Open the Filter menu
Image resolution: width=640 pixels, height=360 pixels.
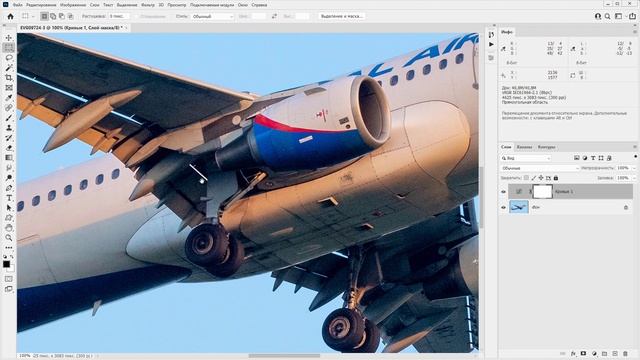pos(148,5)
